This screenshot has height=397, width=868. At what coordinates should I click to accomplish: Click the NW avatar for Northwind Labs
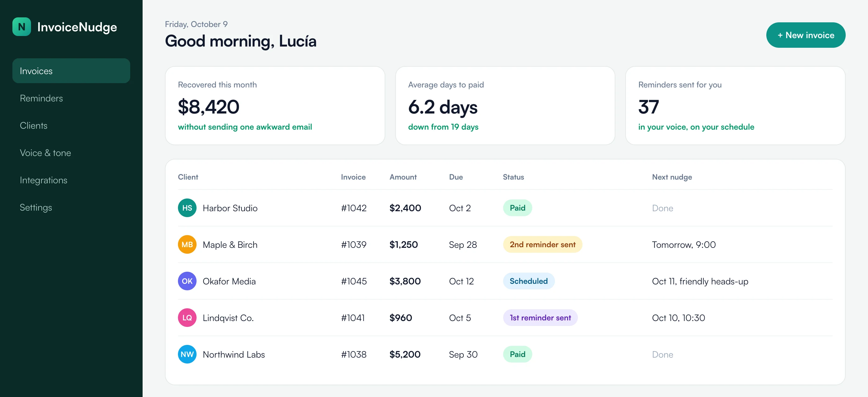point(187,354)
